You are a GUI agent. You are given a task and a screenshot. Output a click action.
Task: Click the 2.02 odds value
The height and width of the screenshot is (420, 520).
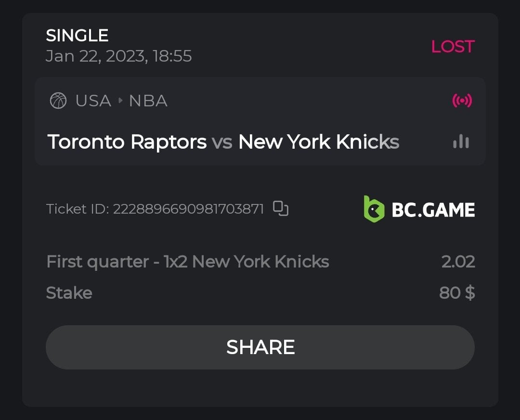coord(458,262)
